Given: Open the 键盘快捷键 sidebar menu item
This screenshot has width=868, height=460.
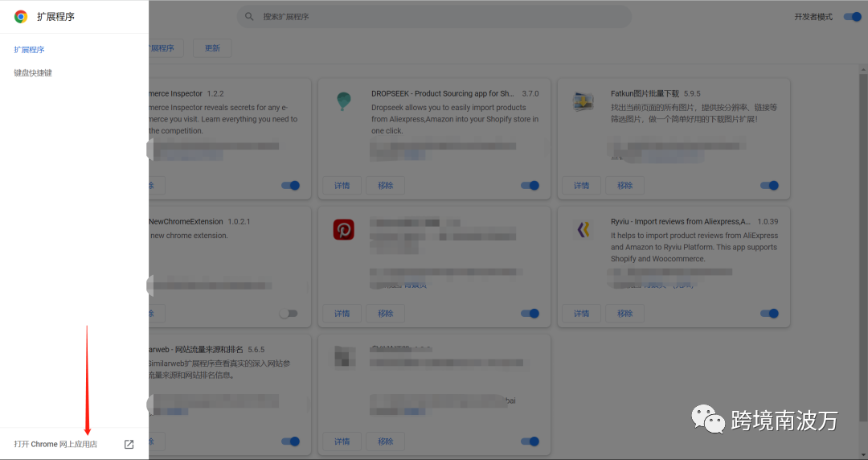Looking at the screenshot, I should pyautogui.click(x=33, y=72).
